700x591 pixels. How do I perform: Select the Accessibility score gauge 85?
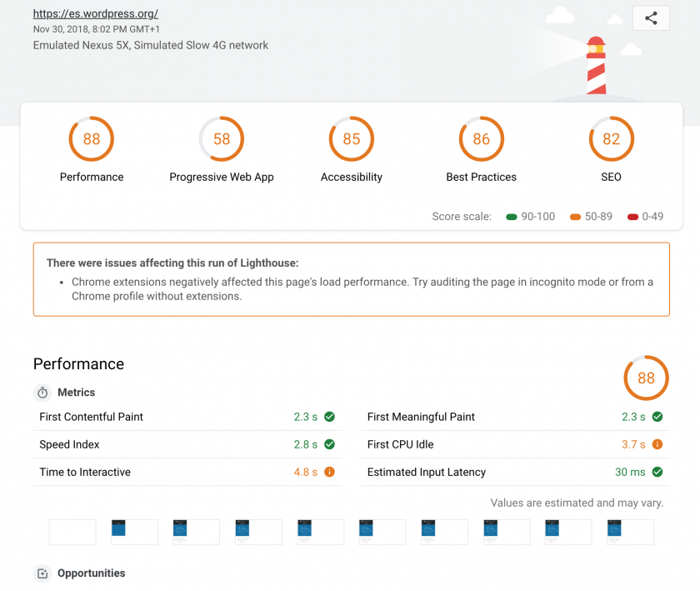tap(352, 139)
